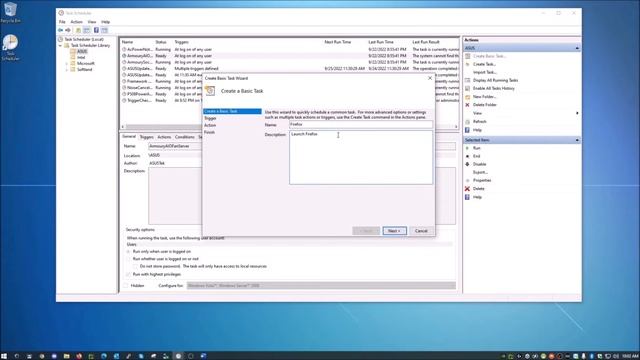Click the Display All Running Tasks icon

point(468,80)
